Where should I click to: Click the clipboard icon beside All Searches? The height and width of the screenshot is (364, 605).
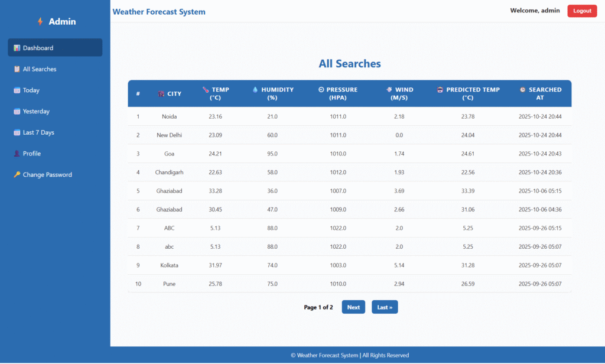tap(17, 69)
